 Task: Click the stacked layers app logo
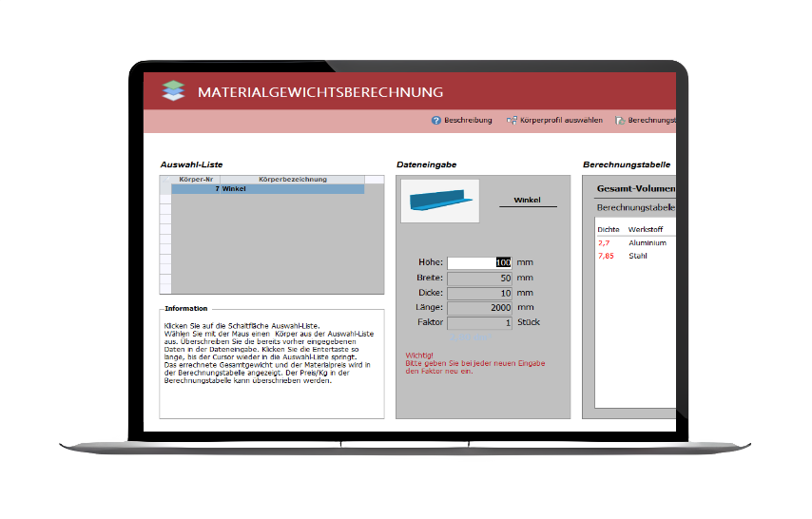(171, 91)
